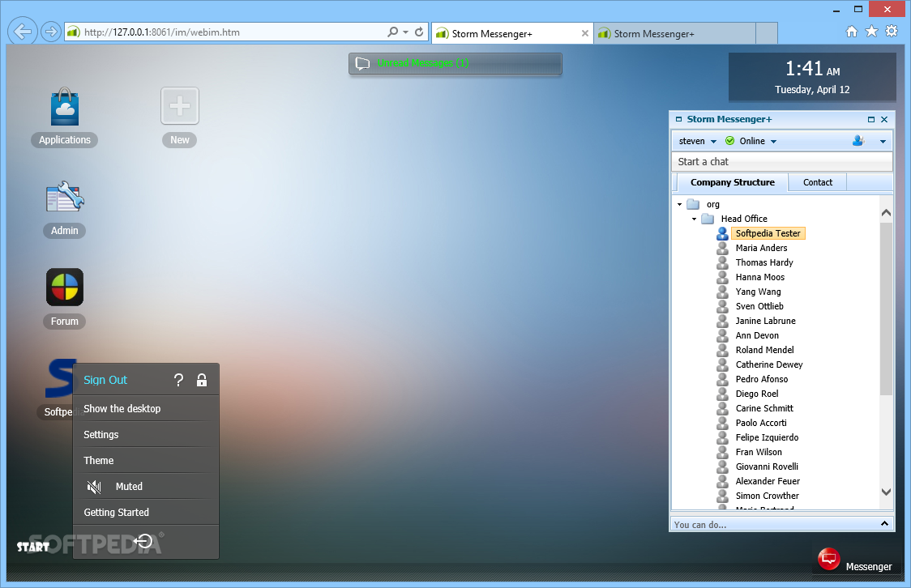Switch to the Contact tab
The image size is (911, 588).
pos(818,182)
